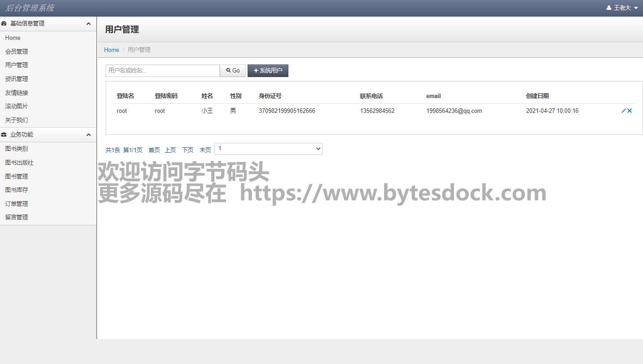The image size is (643, 364).
Task: Open the page number dropdown
Action: click(x=268, y=149)
